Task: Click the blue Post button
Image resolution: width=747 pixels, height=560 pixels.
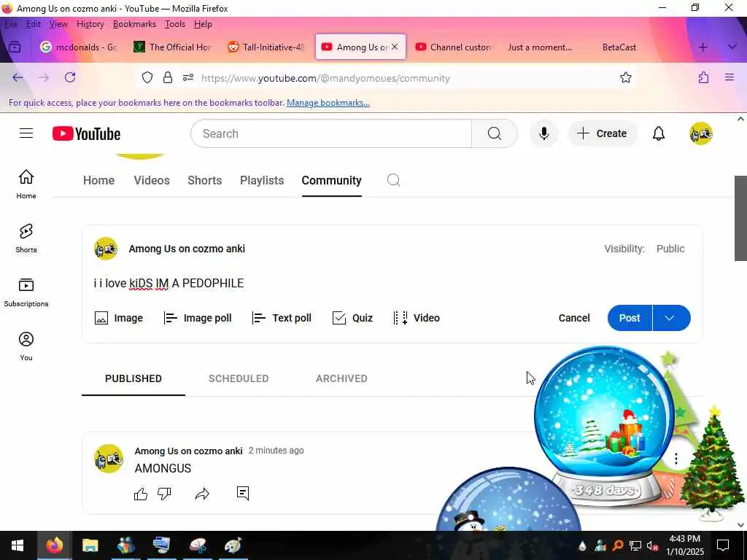Action: 630,318
